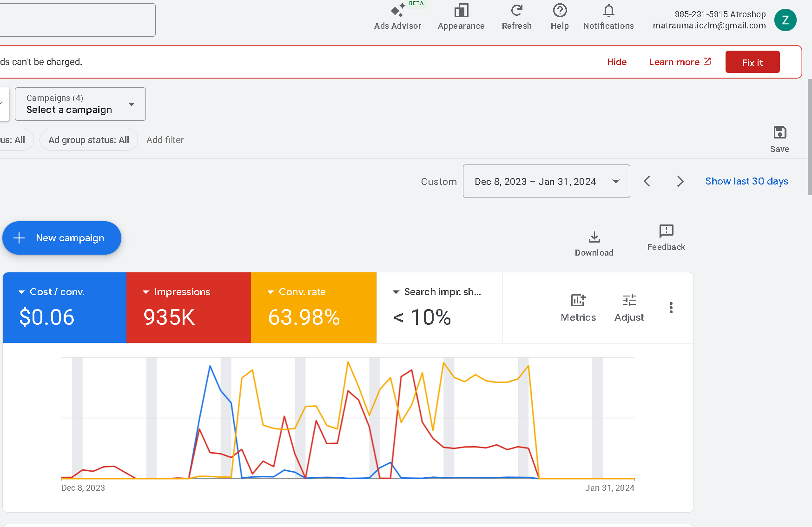The height and width of the screenshot is (527, 812).
Task: Click the 935K impressions value
Action: tap(169, 317)
